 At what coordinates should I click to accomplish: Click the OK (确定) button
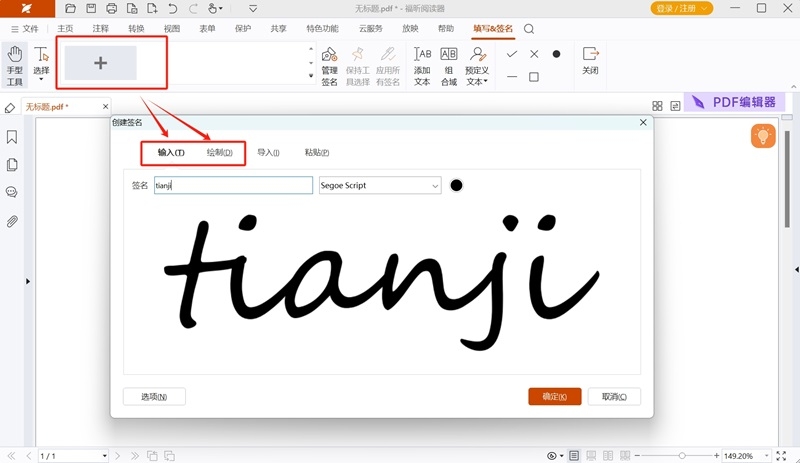coord(554,397)
